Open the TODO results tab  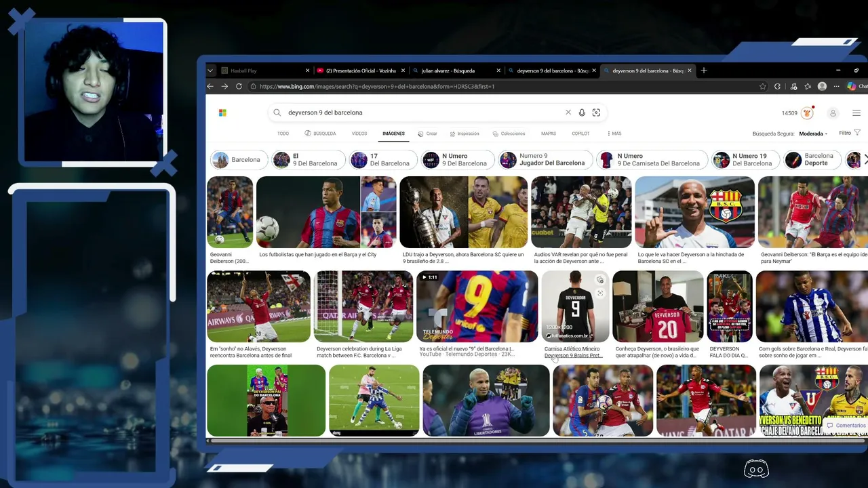[283, 134]
